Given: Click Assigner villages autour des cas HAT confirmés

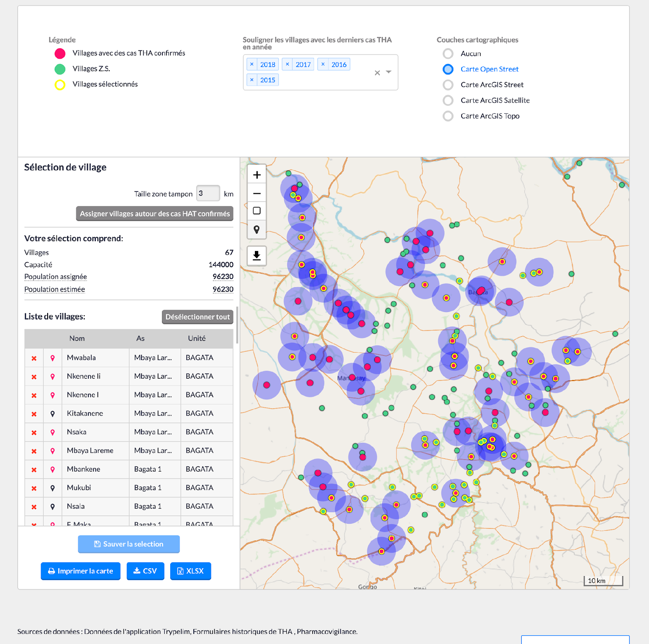Looking at the screenshot, I should tap(155, 214).
